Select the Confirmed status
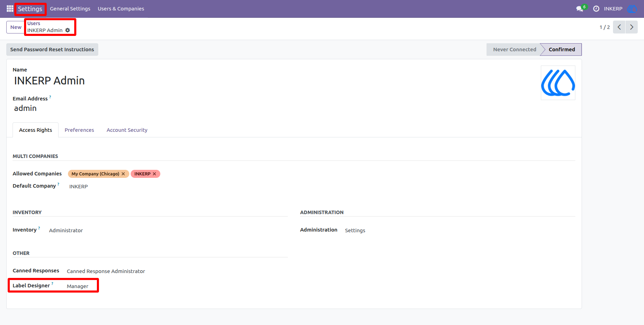The image size is (644, 325). pos(562,50)
